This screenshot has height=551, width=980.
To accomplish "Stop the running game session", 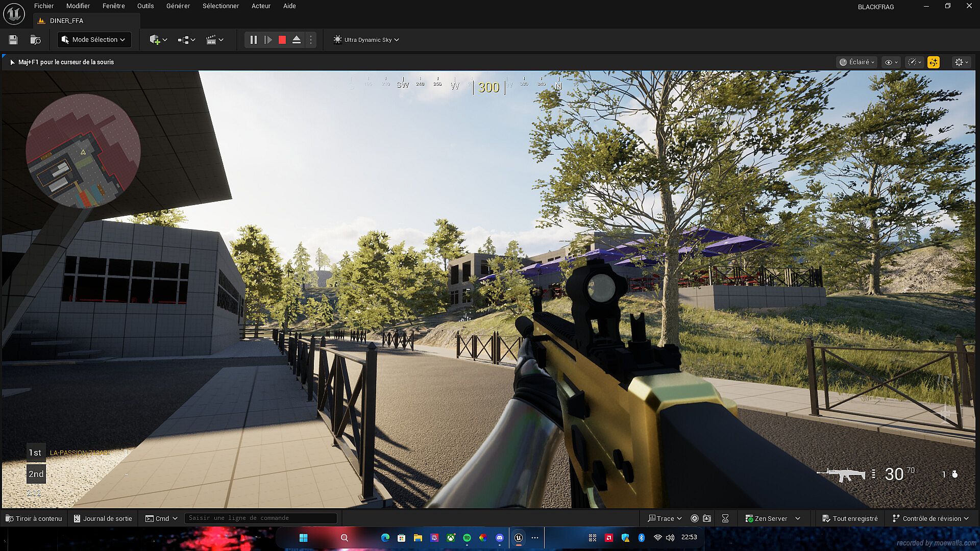I will click(x=282, y=40).
